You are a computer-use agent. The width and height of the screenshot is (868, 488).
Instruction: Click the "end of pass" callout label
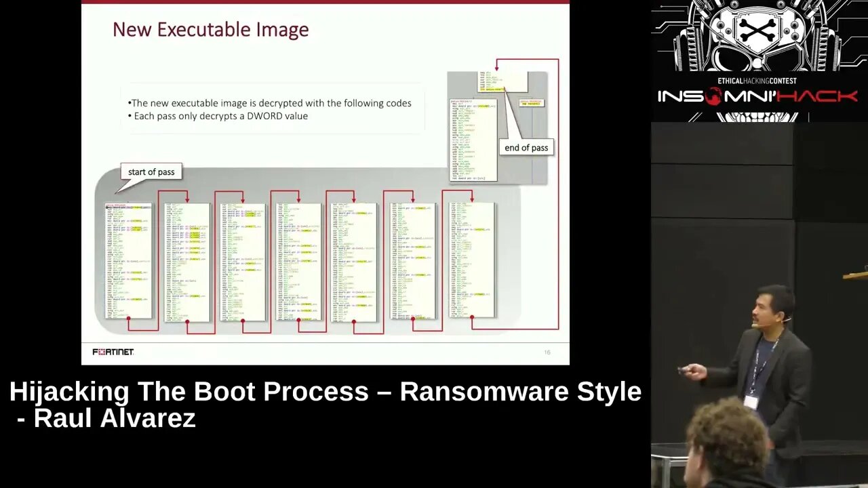pos(526,148)
